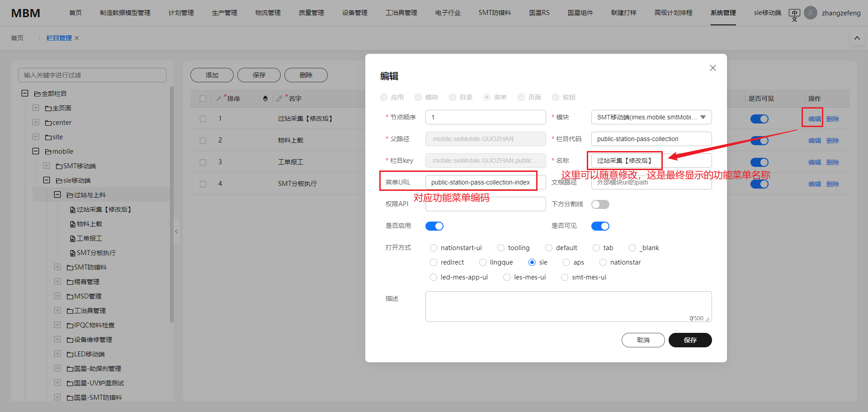The height and width of the screenshot is (412, 868).
Task: Click the MBM logo
Action: [x=25, y=13]
